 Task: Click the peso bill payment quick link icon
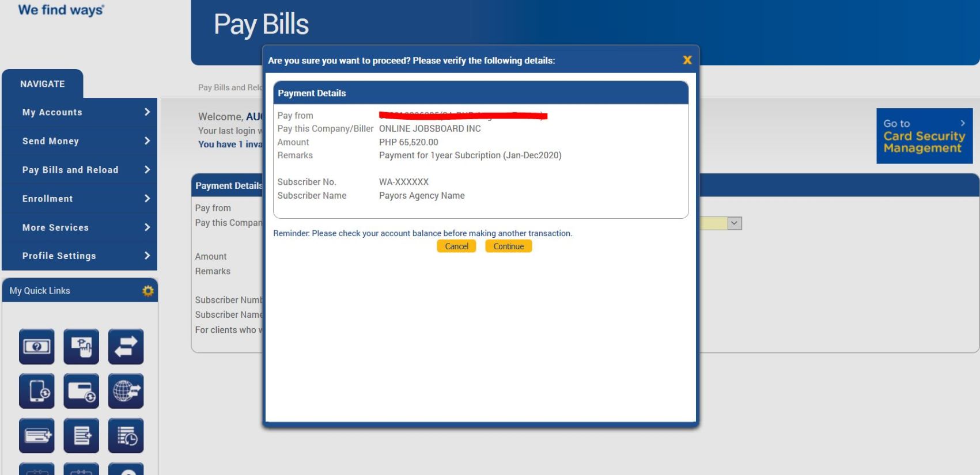pos(81,347)
